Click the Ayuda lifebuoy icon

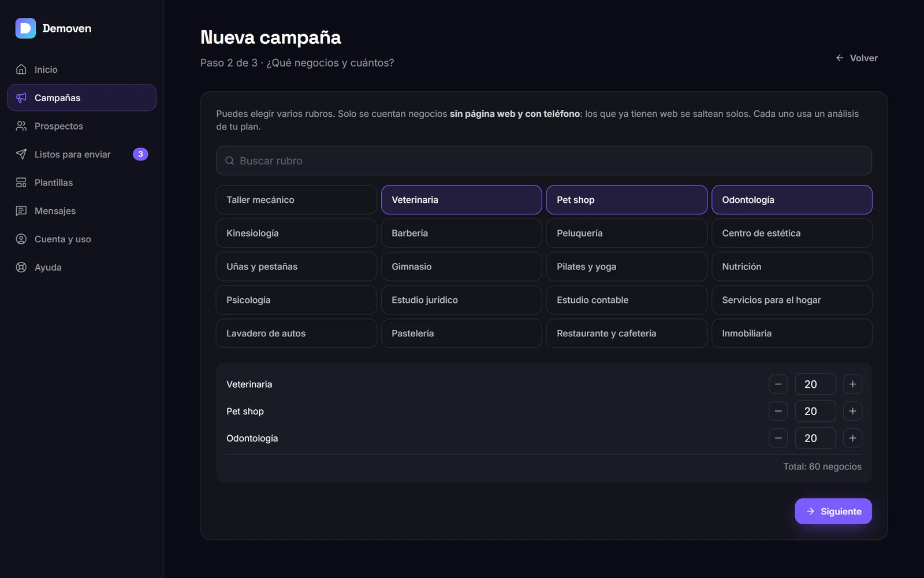[21, 268]
